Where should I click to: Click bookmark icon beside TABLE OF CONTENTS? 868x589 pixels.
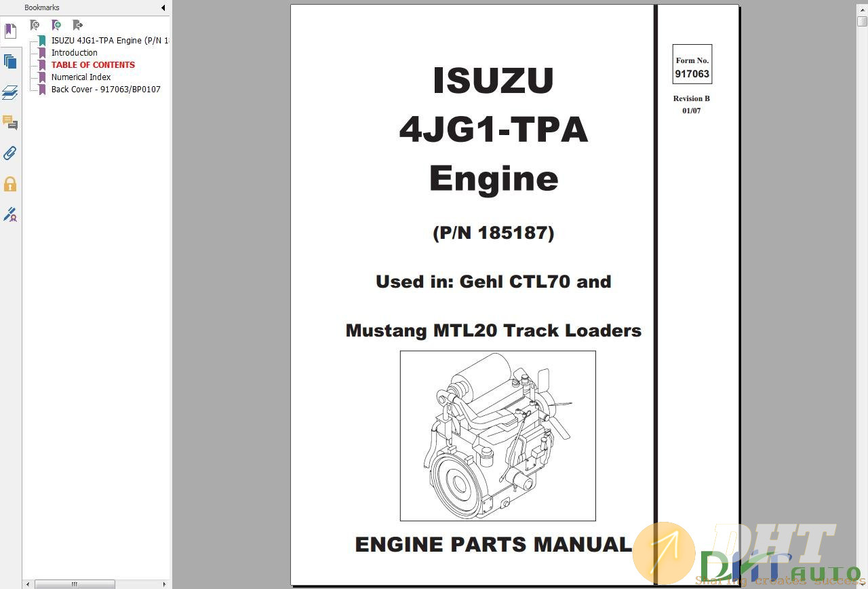pyautogui.click(x=42, y=65)
